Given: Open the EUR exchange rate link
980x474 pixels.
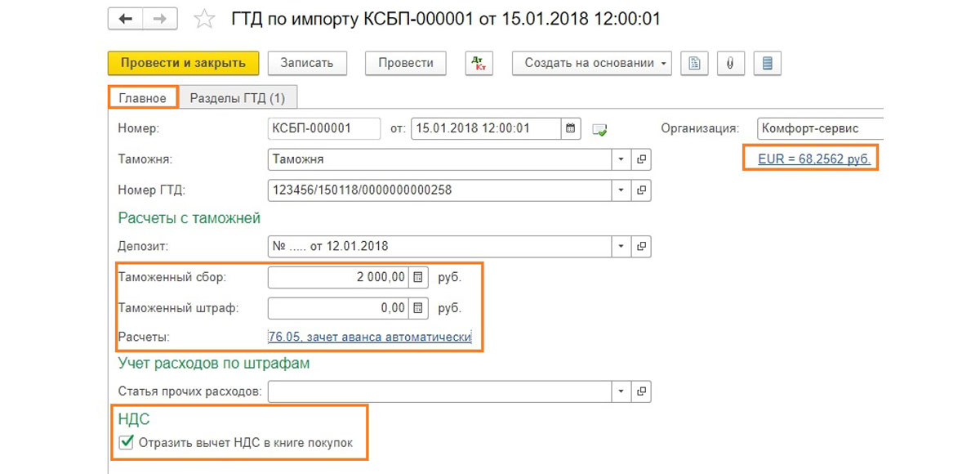Looking at the screenshot, I should [x=813, y=159].
